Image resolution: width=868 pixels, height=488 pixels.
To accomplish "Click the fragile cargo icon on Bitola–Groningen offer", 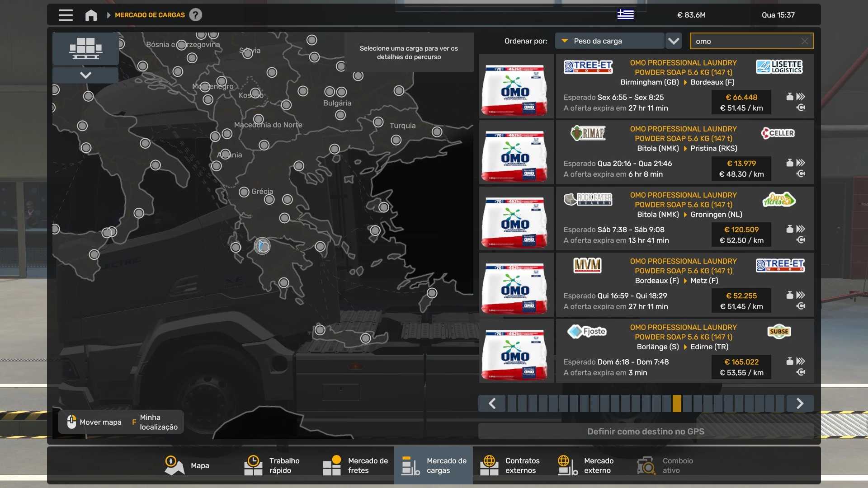I will (801, 240).
